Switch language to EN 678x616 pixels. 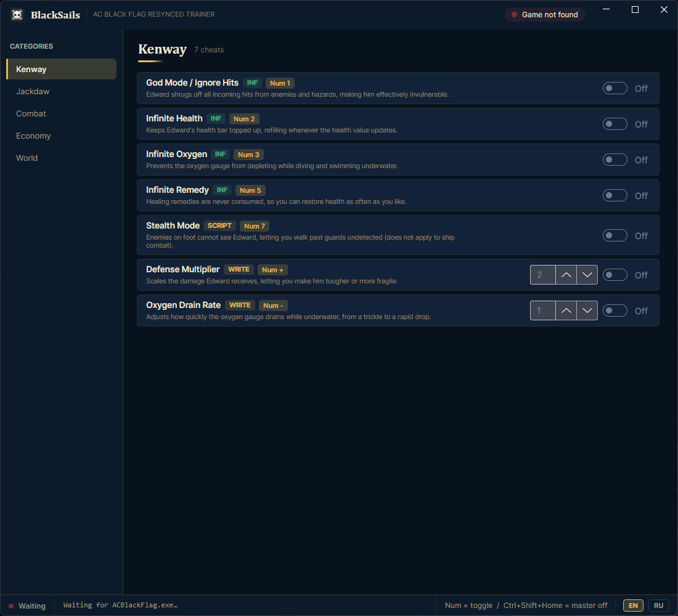pyautogui.click(x=633, y=605)
